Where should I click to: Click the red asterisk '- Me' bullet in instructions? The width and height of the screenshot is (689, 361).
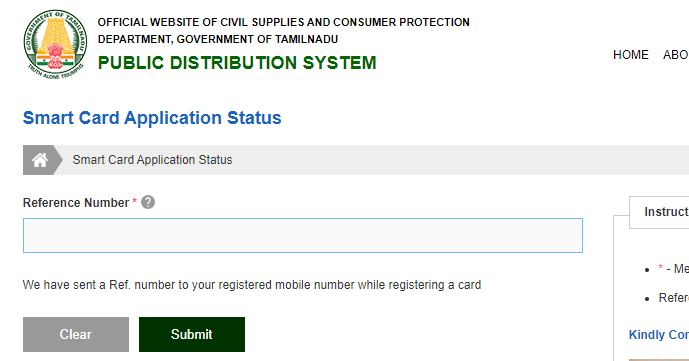[x=673, y=268]
